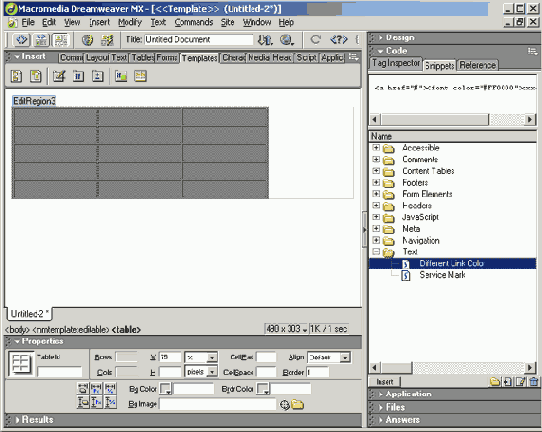
Task: Switch to Show Code View icon
Action: pos(21,40)
